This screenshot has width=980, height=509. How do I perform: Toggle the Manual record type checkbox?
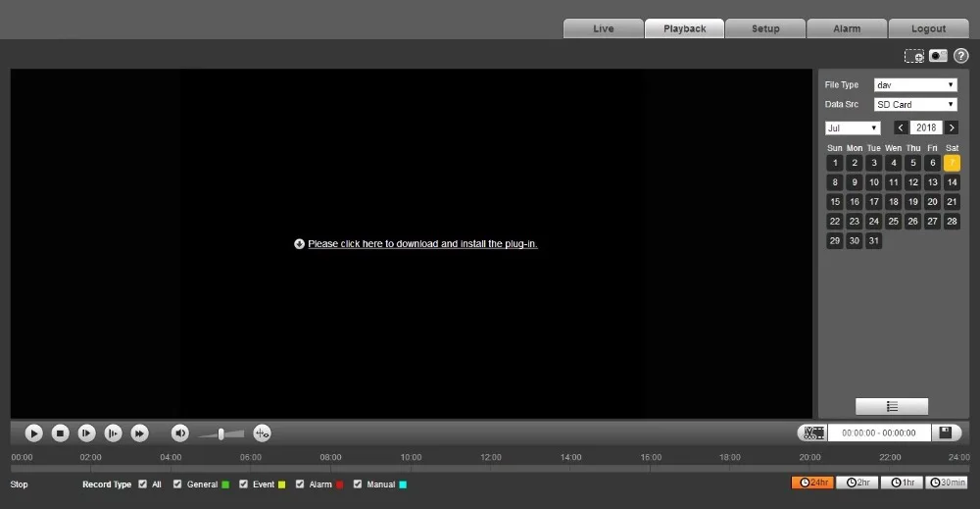coord(358,484)
